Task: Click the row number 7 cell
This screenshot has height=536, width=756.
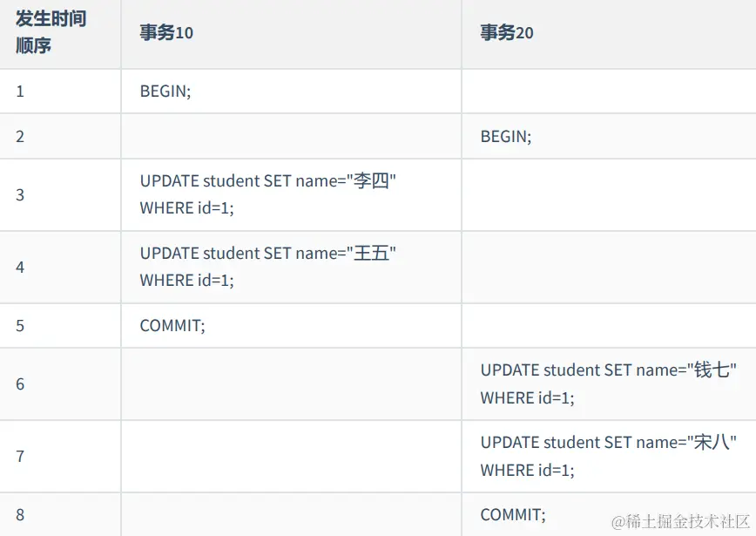Action: tap(20, 456)
